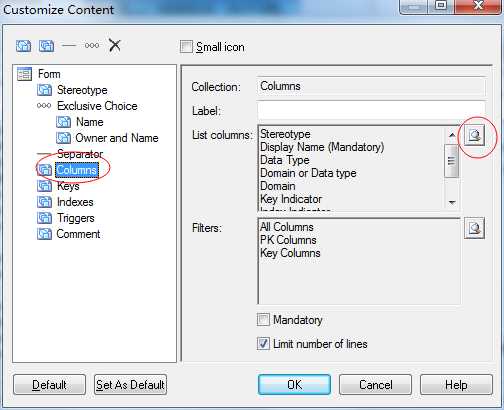This screenshot has height=410, width=504.
Task: Select Stereotype in List columns
Action: (x=285, y=134)
